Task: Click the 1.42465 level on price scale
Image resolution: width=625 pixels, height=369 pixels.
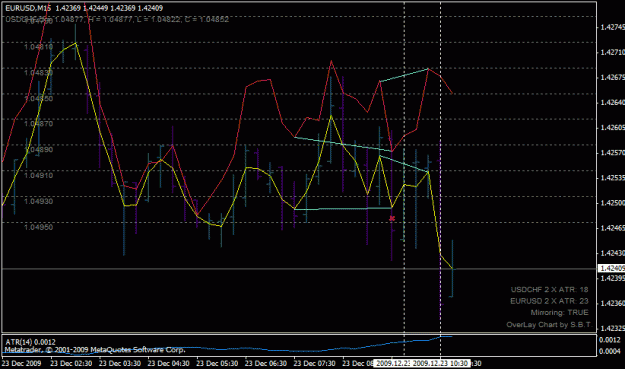Action: (612, 228)
